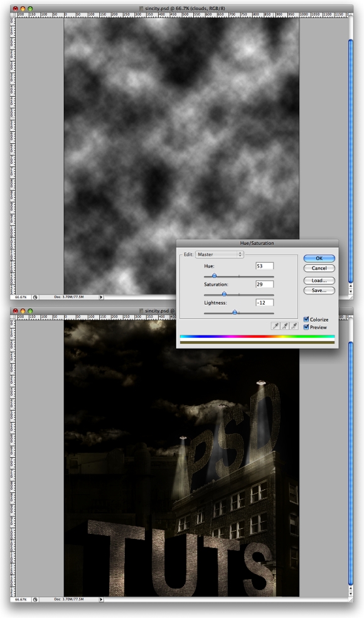Toggle the Preview checkbox

coord(306,327)
